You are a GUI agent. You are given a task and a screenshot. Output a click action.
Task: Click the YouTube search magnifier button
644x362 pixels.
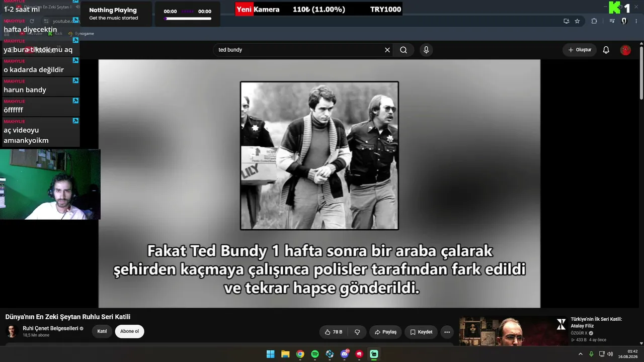click(404, 50)
